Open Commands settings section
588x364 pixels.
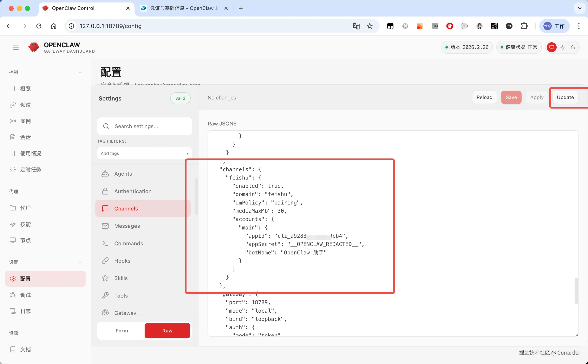pos(129,243)
